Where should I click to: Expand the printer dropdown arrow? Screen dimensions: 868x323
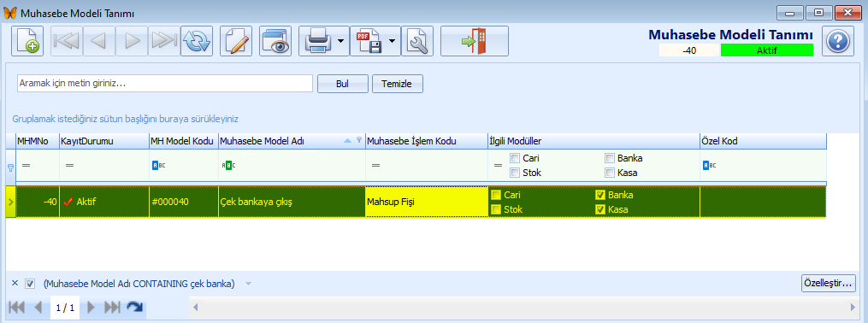point(341,41)
